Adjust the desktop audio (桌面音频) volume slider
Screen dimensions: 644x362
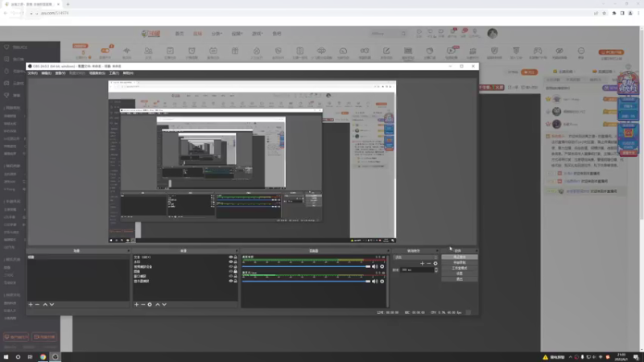click(x=307, y=267)
